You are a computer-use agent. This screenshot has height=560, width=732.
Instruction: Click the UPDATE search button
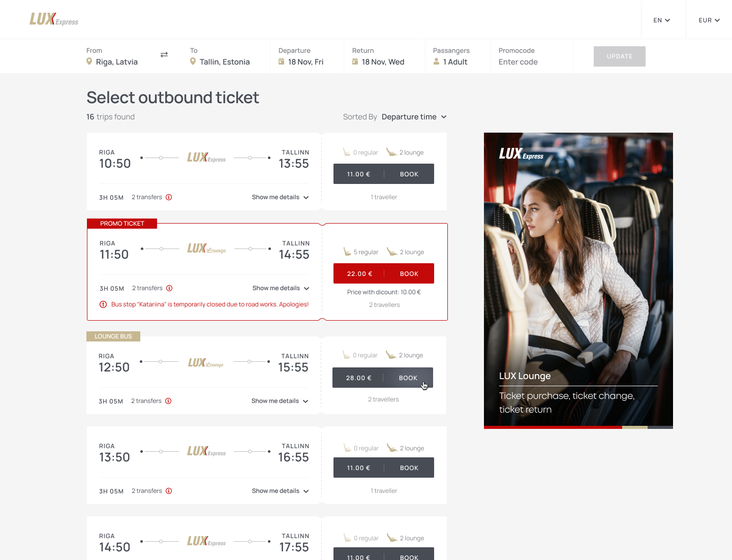click(620, 56)
